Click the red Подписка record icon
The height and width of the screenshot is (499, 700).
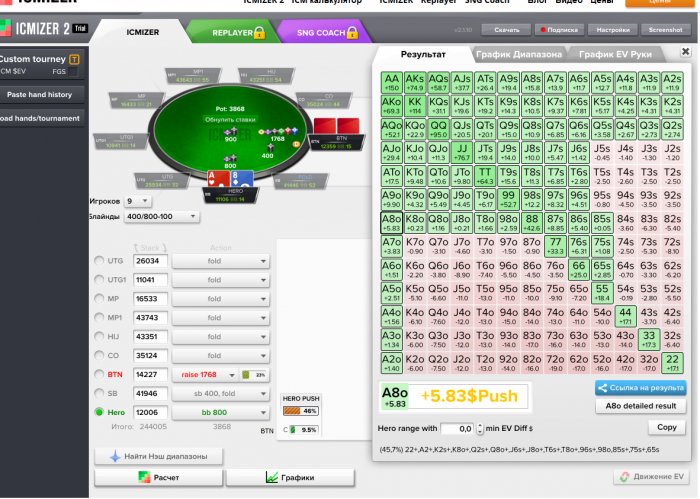click(x=543, y=30)
